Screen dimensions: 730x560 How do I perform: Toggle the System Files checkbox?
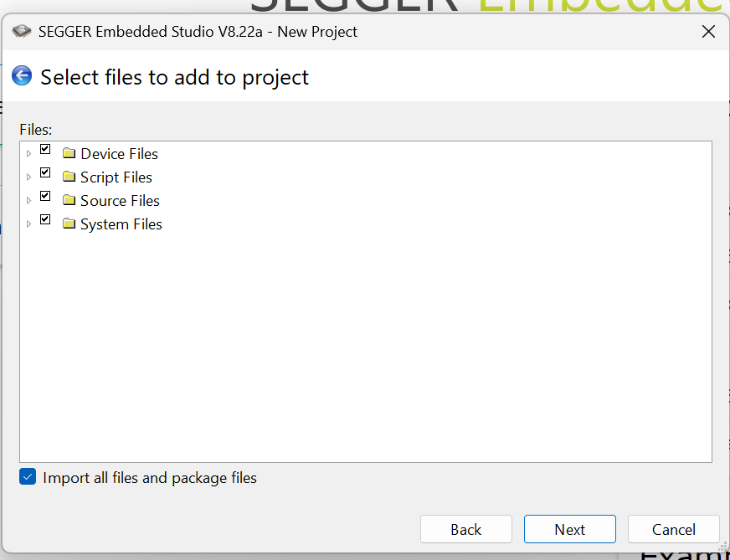coord(45,220)
